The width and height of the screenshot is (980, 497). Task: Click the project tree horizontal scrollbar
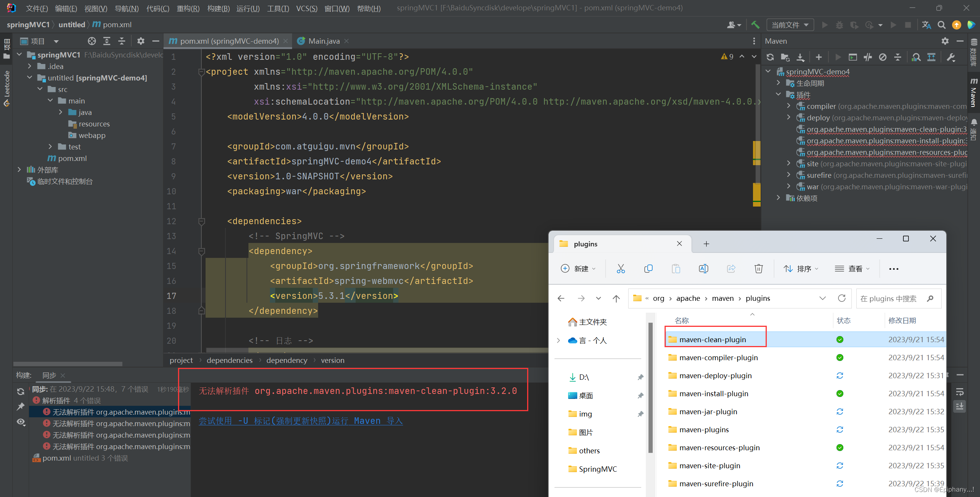[x=68, y=364]
